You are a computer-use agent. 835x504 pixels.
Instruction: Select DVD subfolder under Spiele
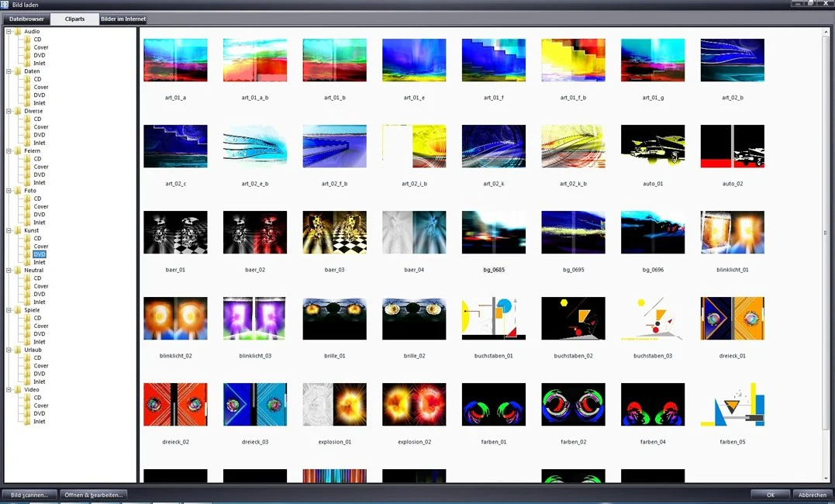(x=40, y=334)
